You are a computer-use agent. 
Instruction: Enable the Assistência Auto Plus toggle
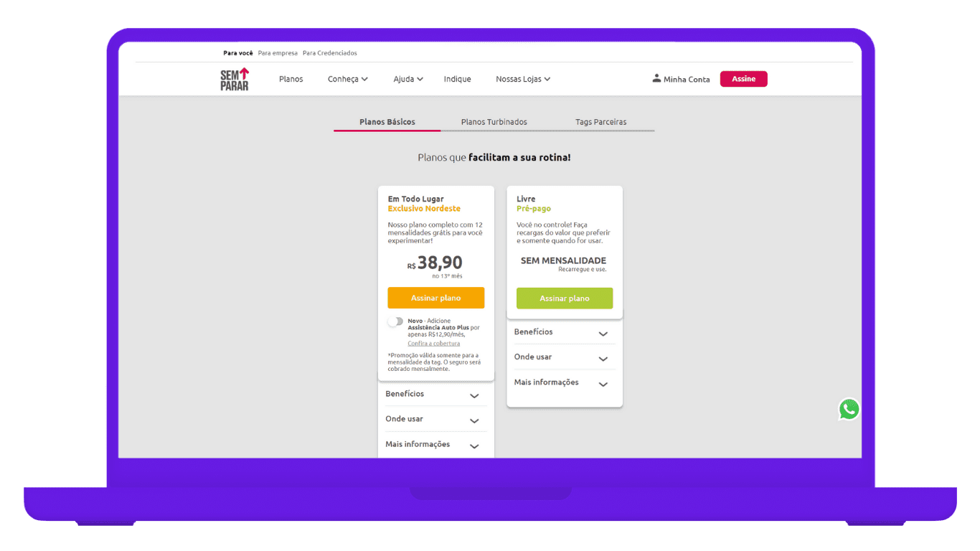(395, 321)
